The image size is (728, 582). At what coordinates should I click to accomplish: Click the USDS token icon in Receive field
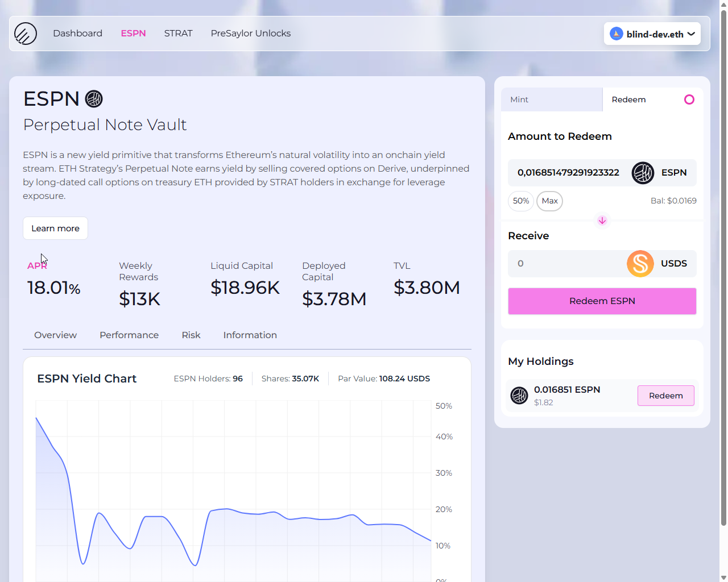click(640, 263)
